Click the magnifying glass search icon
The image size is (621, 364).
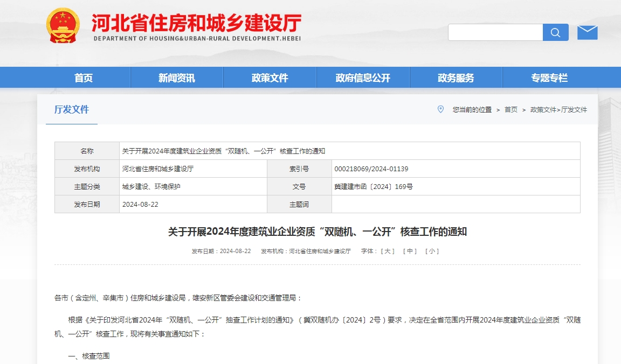coord(555,32)
